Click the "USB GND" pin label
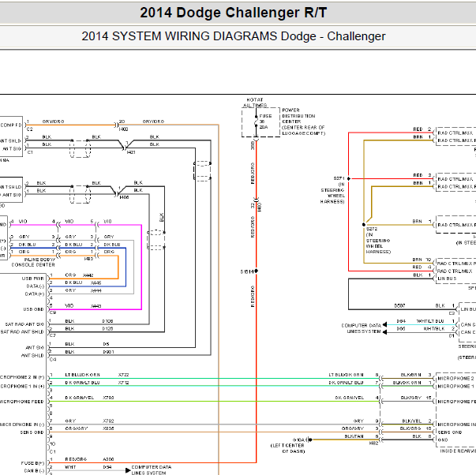Image resolution: width=476 pixels, height=475 pixels. [x=33, y=309]
